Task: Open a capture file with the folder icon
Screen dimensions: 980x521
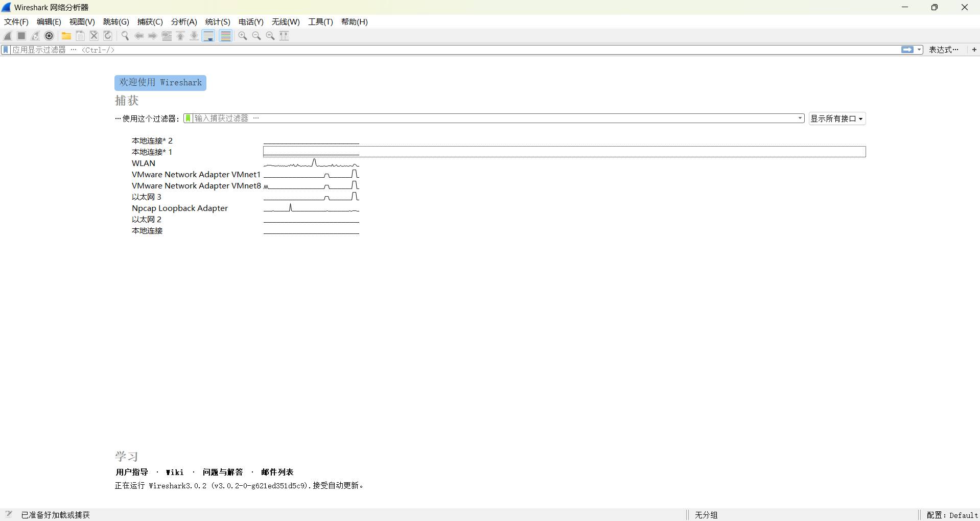Action: pyautogui.click(x=66, y=36)
